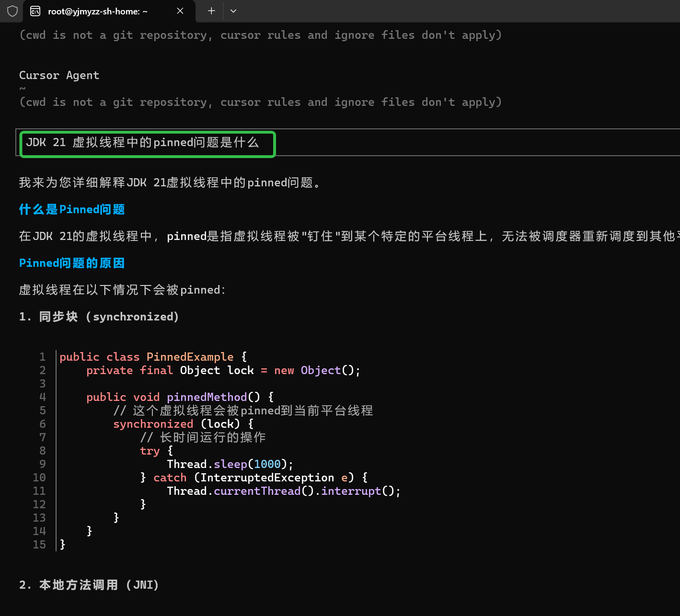The width and height of the screenshot is (680, 616).
Task: Click the comment 长时间运行的操作
Action: [203, 437]
